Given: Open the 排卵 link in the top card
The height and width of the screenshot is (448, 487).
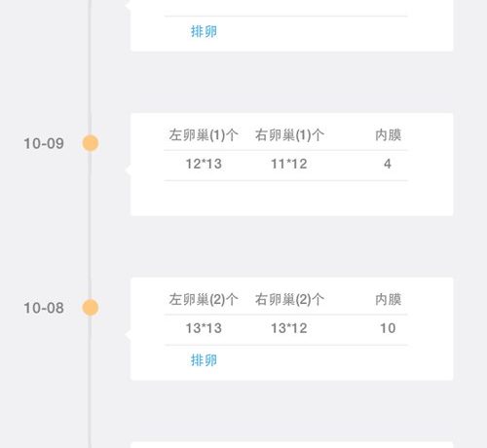Looking at the screenshot, I should (x=204, y=32).
